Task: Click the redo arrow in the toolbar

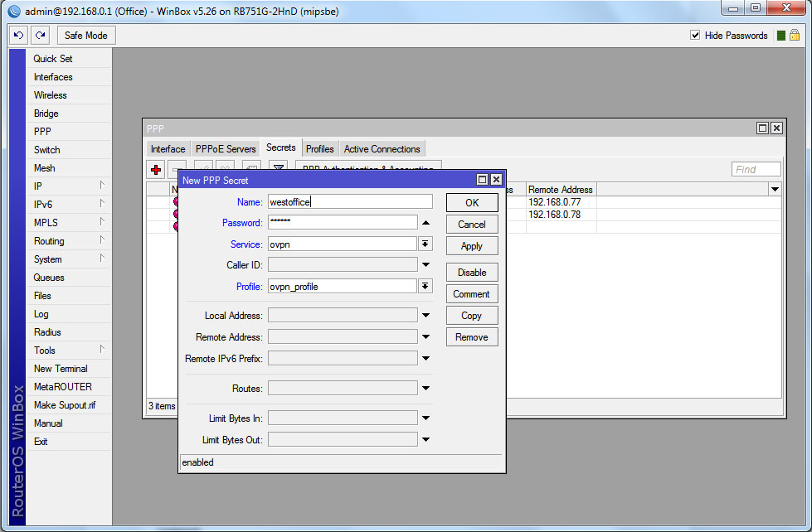Action: 40,36
